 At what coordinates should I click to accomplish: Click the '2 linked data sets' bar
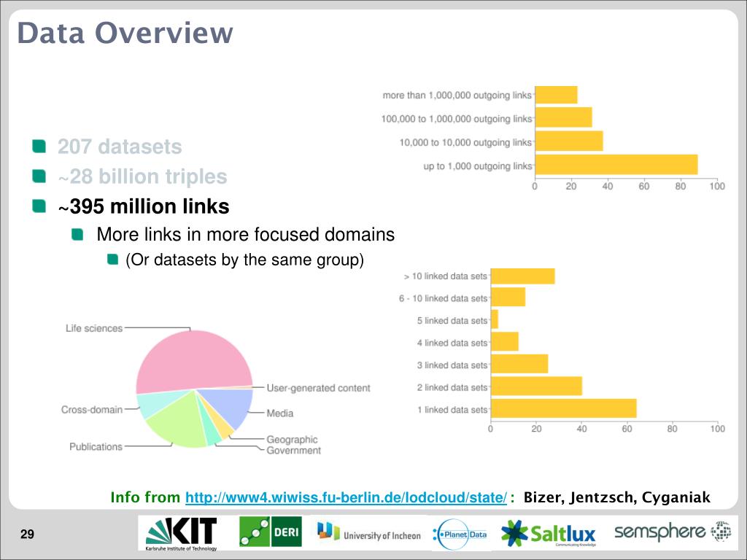(x=536, y=386)
